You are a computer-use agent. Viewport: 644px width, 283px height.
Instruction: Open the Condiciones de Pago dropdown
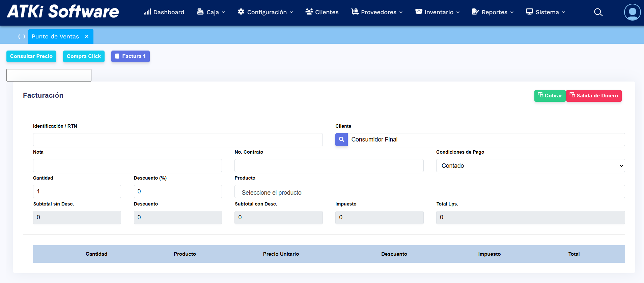click(530, 166)
